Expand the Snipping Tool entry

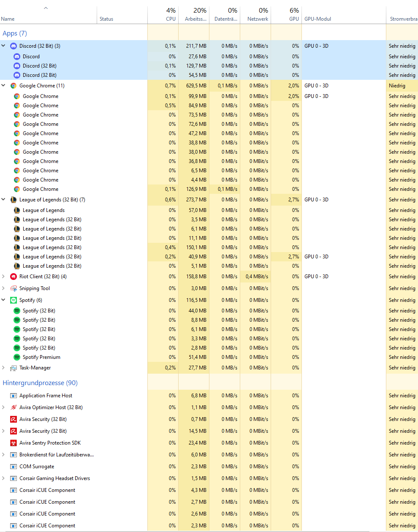(x=3, y=288)
